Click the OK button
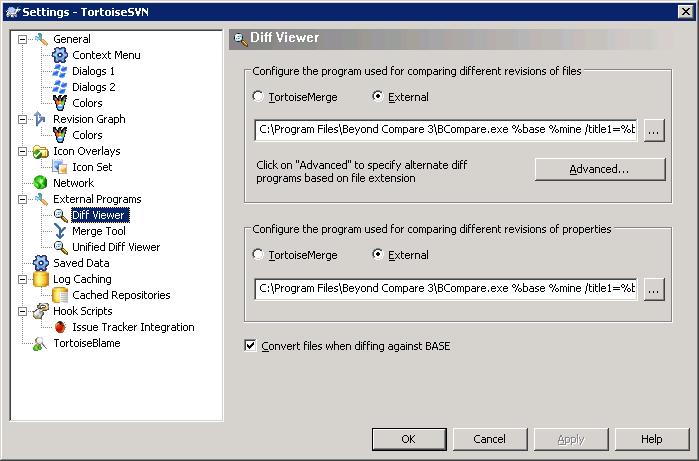The width and height of the screenshot is (699, 461). (x=409, y=439)
